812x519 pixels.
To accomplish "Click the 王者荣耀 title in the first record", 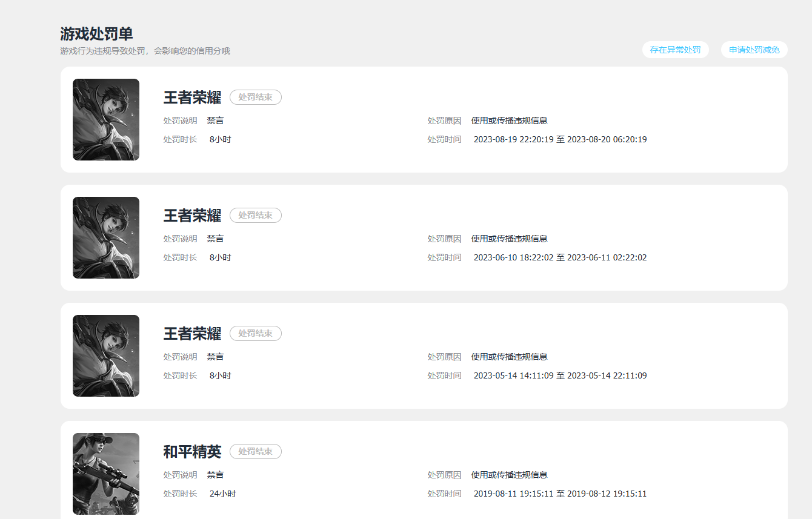I will [192, 97].
